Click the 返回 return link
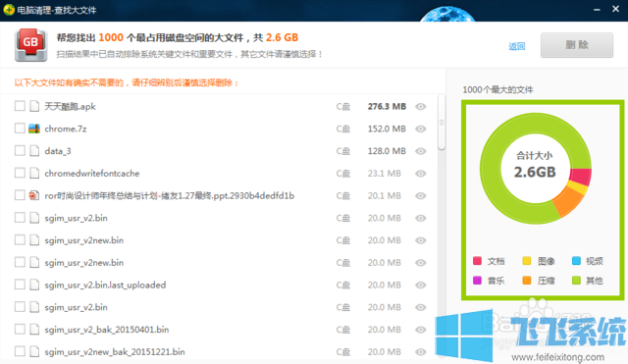The image size is (628, 364). click(x=517, y=46)
